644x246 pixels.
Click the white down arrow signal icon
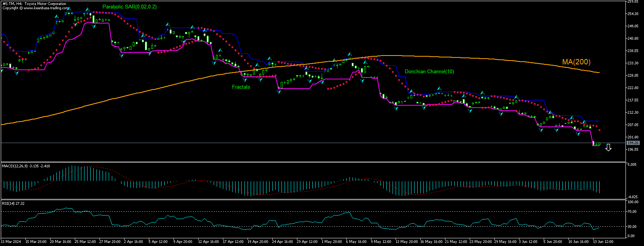608,148
